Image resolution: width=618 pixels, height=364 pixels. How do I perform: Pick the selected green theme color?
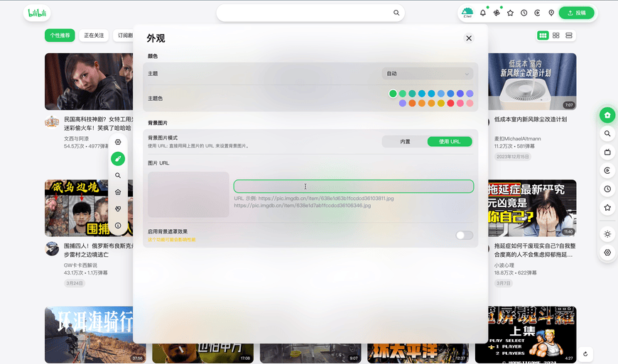(393, 94)
